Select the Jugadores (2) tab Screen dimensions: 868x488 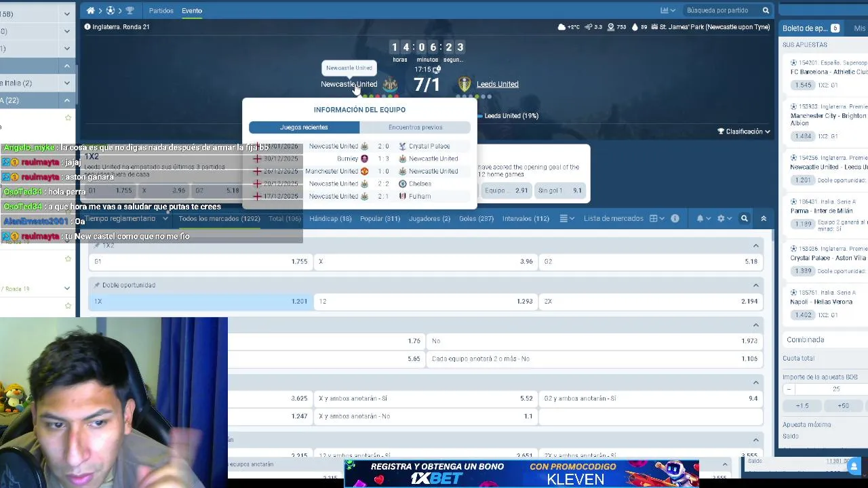tap(429, 218)
